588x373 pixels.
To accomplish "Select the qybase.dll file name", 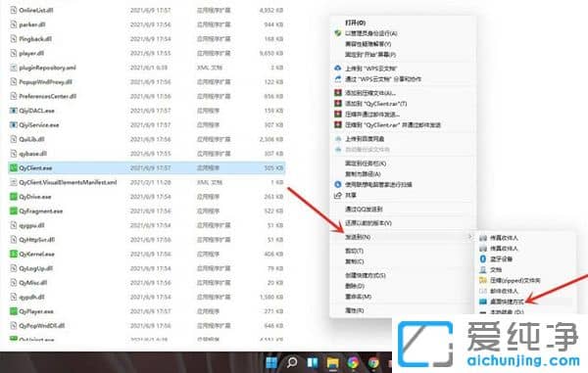I will [33, 154].
